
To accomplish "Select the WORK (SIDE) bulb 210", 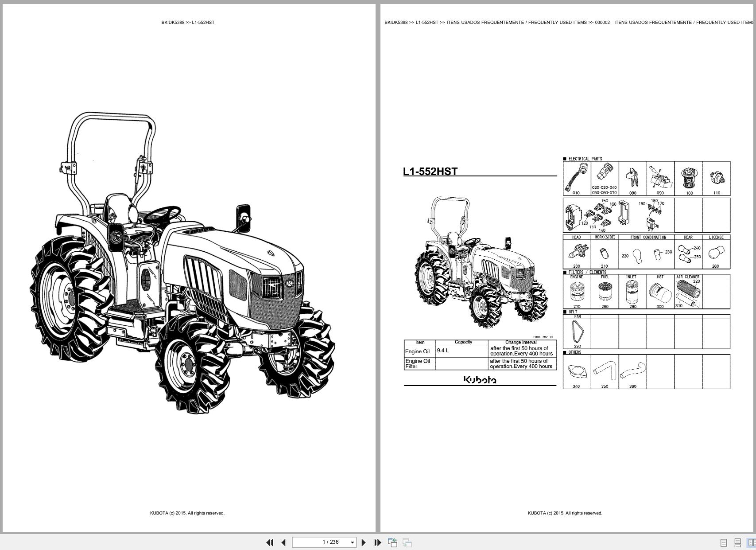I will 605,254.
